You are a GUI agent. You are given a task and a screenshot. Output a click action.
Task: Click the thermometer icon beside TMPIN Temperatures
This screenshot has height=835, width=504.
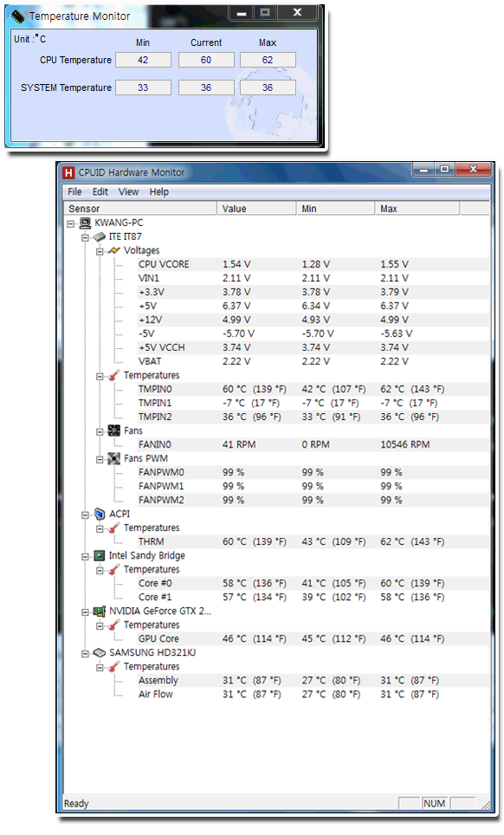pyautogui.click(x=114, y=375)
